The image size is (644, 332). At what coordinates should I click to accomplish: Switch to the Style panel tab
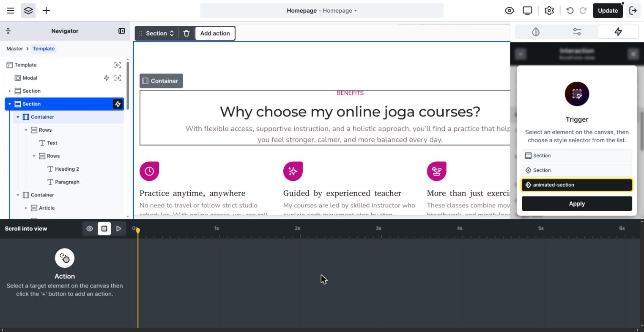tap(536, 32)
